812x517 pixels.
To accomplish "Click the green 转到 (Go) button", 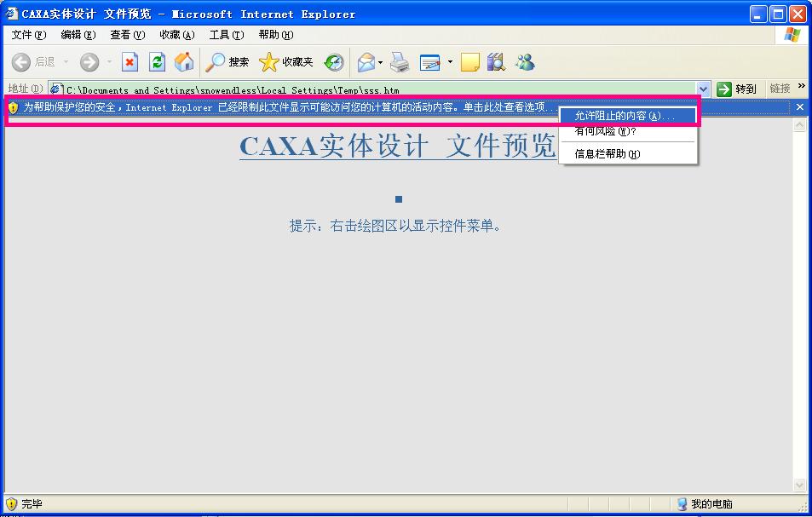I will 737,89.
